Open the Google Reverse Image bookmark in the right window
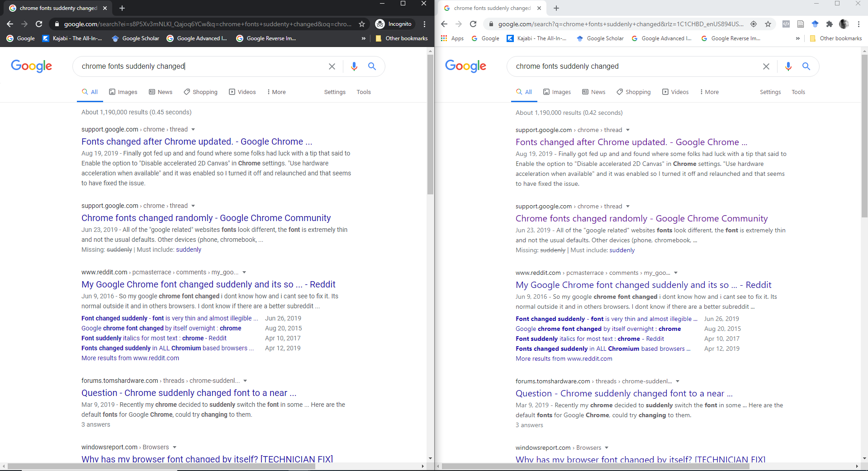Viewport: 868px width, 471px height. click(730, 38)
